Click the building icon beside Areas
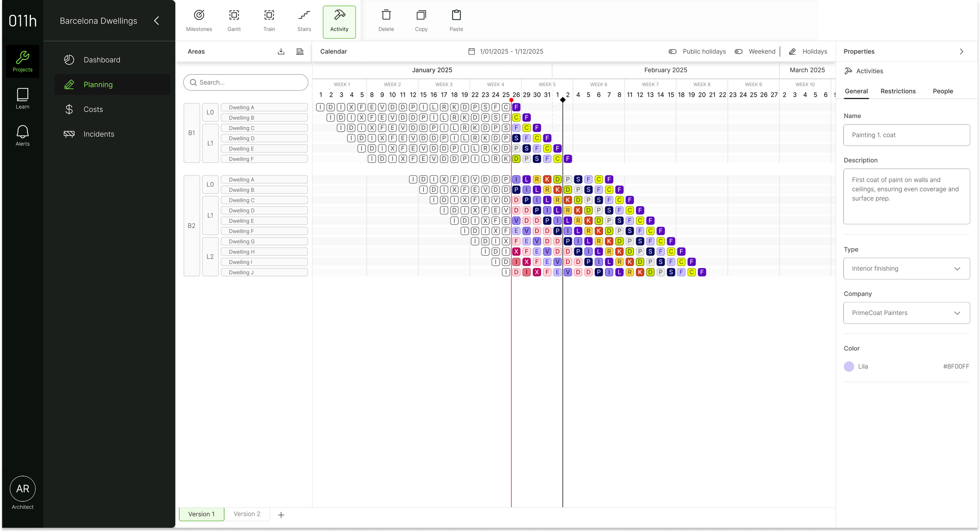980x532 pixels. [x=300, y=51]
